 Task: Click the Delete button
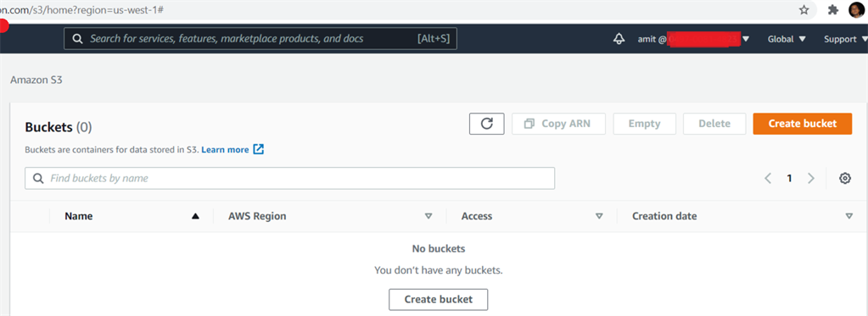click(x=714, y=124)
